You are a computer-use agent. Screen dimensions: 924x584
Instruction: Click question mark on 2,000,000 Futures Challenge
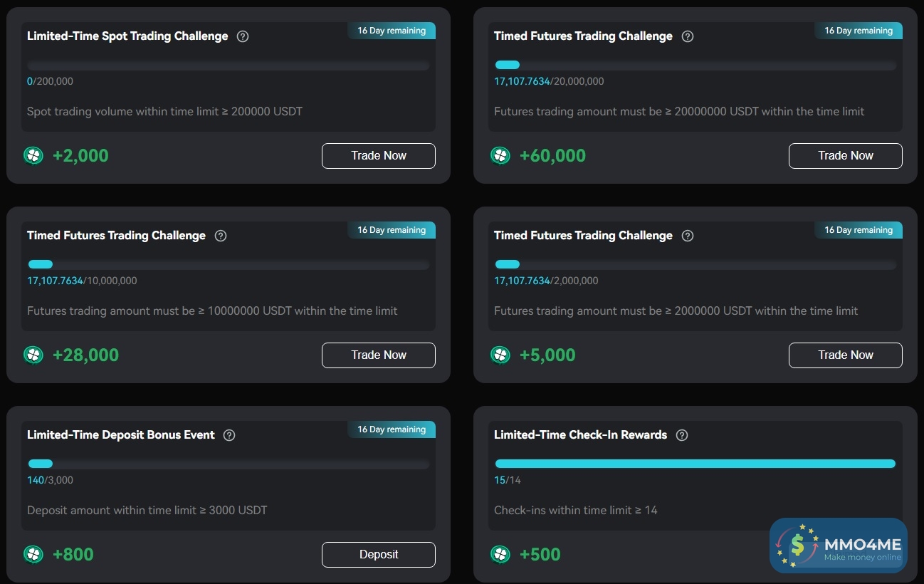pyautogui.click(x=688, y=236)
